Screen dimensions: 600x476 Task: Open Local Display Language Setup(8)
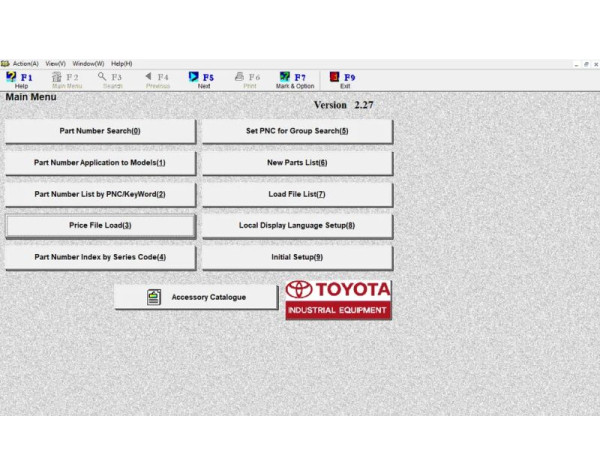(x=297, y=226)
